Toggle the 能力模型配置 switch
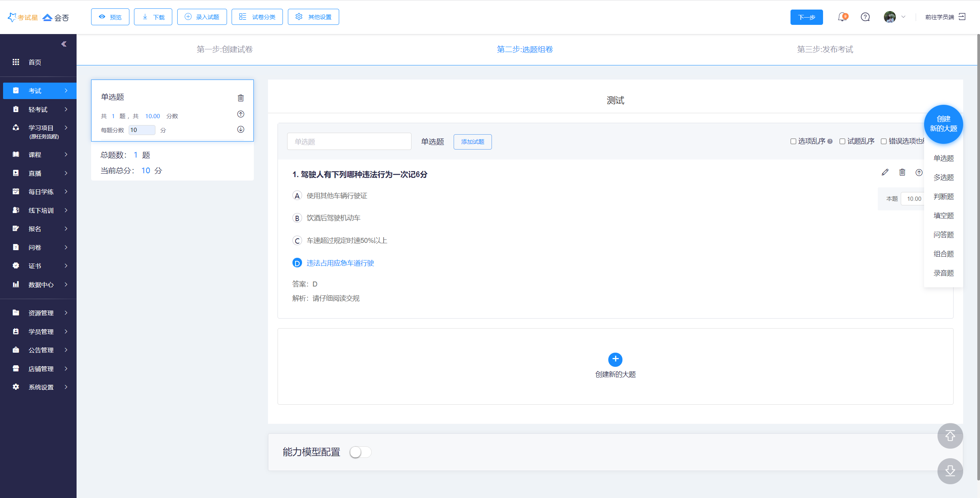This screenshot has width=980, height=498. (360, 452)
